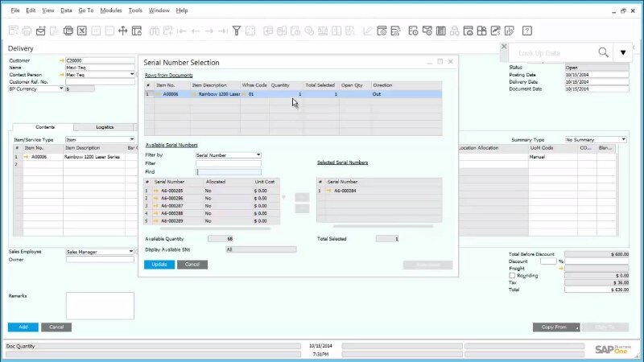Click orange link arrow next to Customer field
Viewport: 644px width, 362px height.
pos(61,60)
